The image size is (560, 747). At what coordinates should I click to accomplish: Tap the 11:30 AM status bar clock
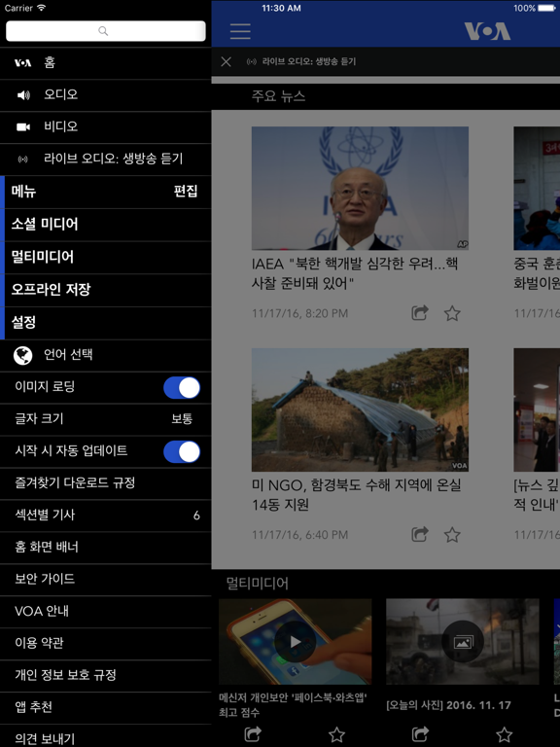coord(281,8)
